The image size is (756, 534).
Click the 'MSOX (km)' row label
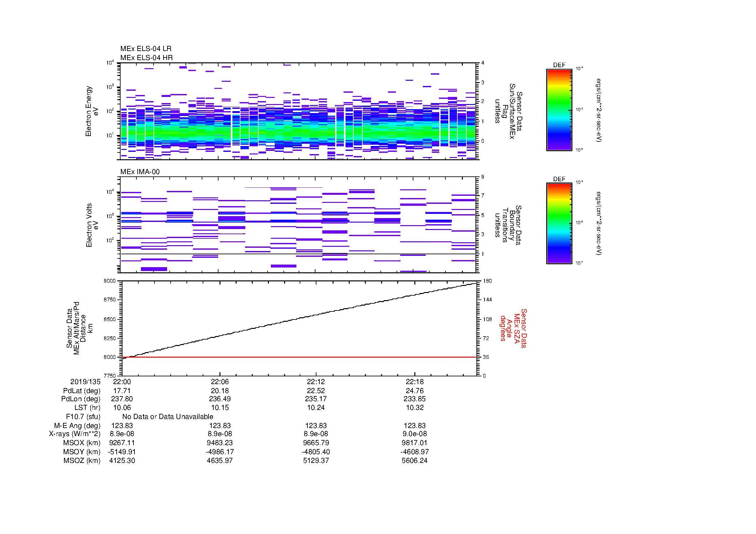82,443
